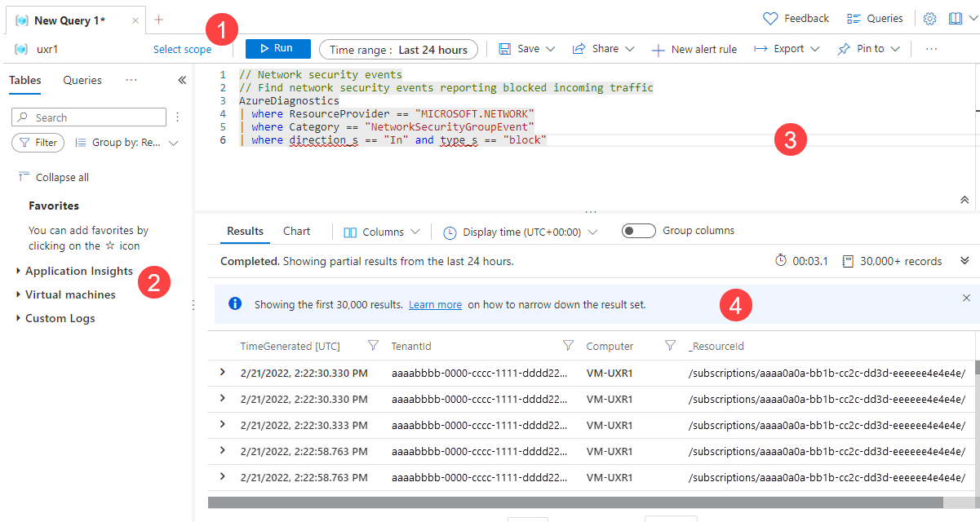This screenshot has height=522, width=980.
Task: Expand row with 2:22:30.333 PM timestamp
Action: (x=222, y=424)
